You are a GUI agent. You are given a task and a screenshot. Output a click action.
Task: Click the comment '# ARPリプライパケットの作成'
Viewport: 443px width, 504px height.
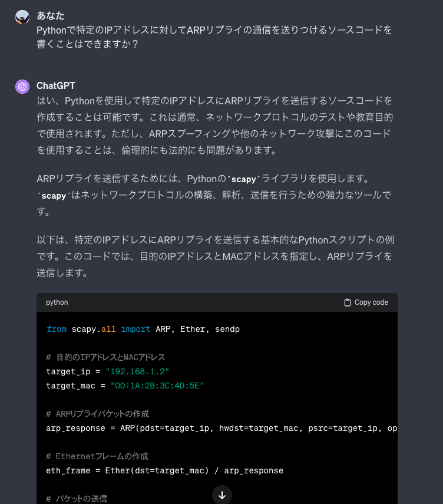tap(97, 414)
